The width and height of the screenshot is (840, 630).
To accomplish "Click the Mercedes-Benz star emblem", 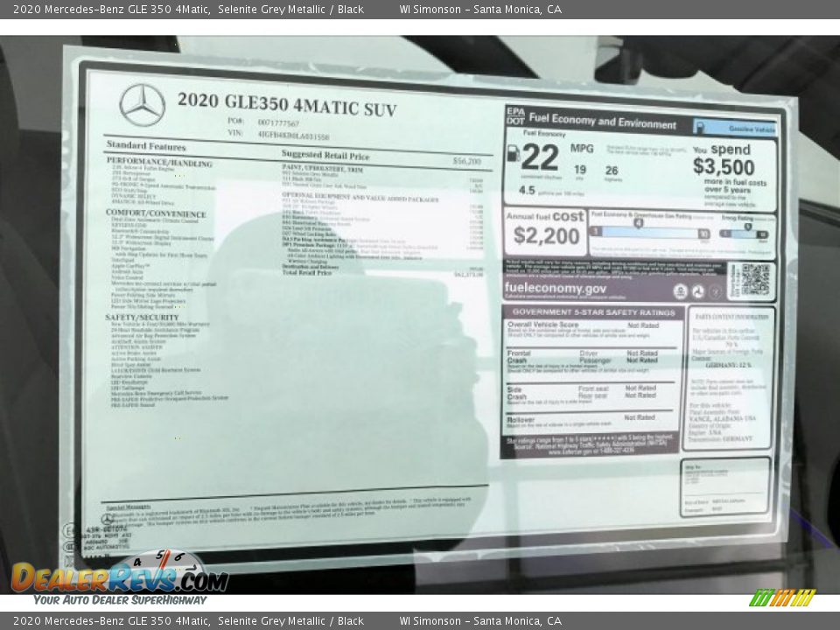I will (x=144, y=105).
